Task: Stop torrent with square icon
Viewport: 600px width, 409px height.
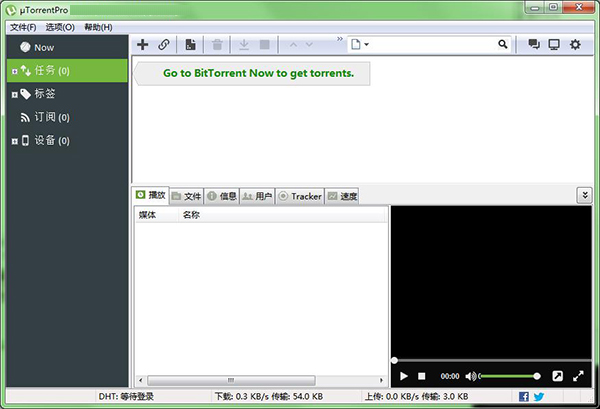Action: pos(264,44)
